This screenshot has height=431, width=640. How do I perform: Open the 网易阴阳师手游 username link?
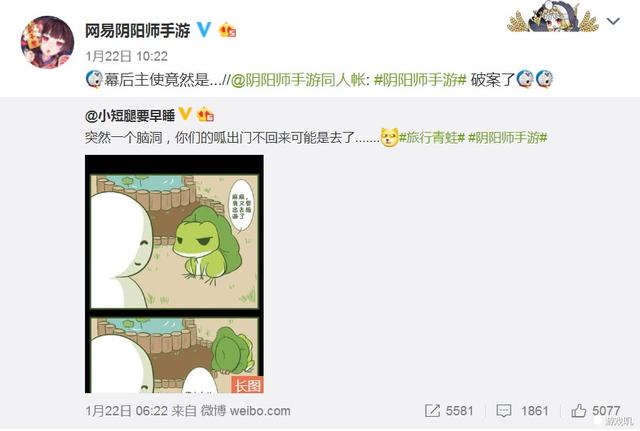(x=138, y=31)
